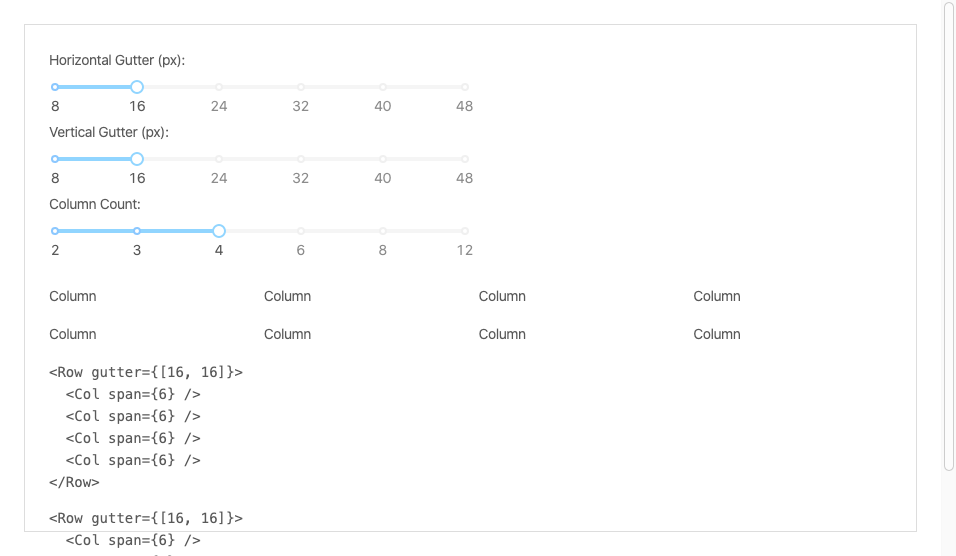Click the first Row gutter code line
Viewport: 956px width, 556px height.
point(146,372)
